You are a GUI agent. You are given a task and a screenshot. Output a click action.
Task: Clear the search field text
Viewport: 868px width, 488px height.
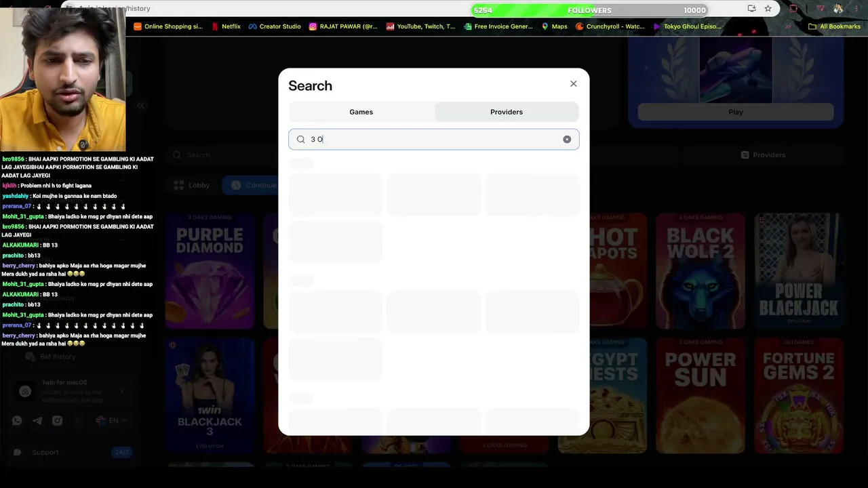pos(567,140)
